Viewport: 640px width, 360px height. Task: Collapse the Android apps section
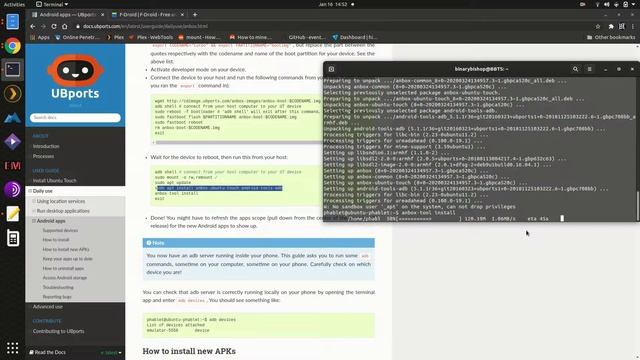pos(34,221)
